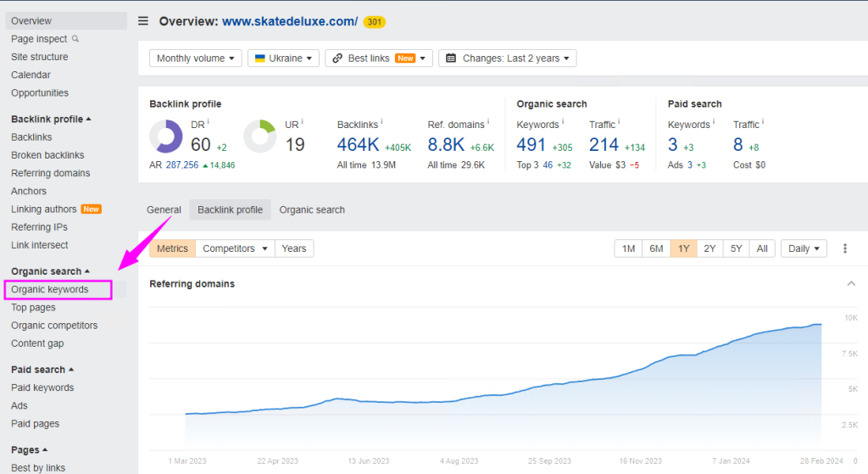Image resolution: width=868 pixels, height=474 pixels.
Task: Select the 6M time range toggle
Action: pos(656,248)
